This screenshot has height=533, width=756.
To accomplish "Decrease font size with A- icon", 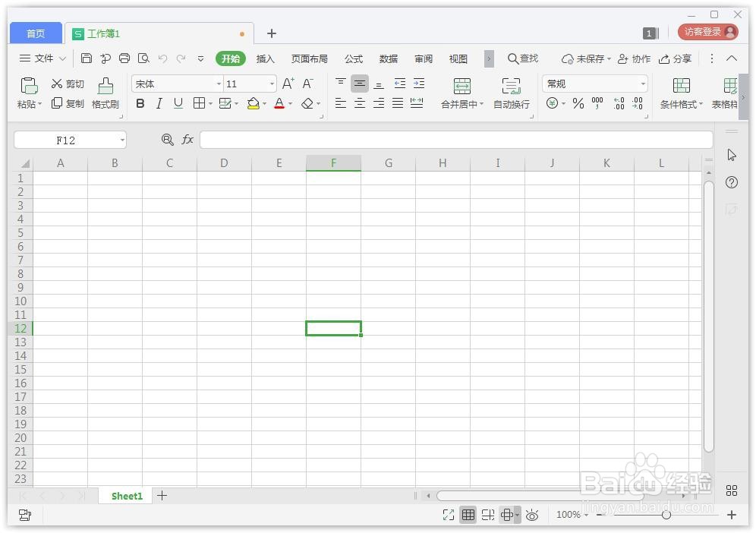I will [x=307, y=84].
